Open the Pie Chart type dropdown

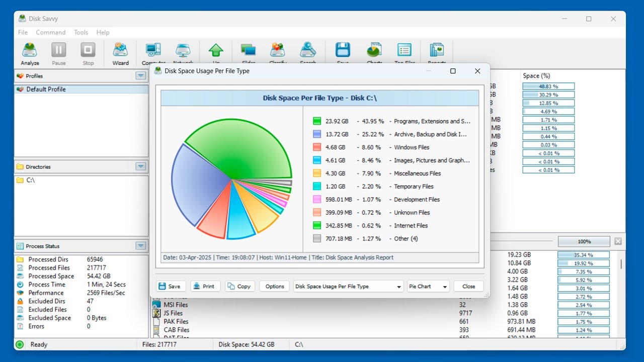click(x=428, y=287)
